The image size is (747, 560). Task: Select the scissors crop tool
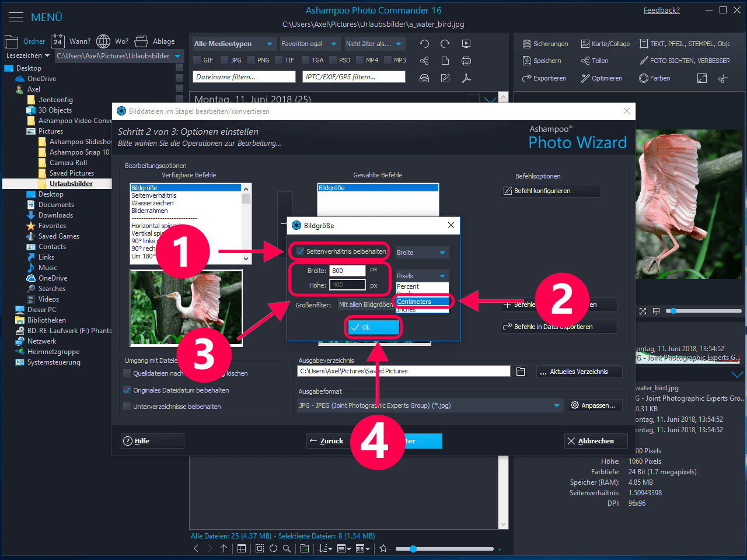click(x=723, y=78)
